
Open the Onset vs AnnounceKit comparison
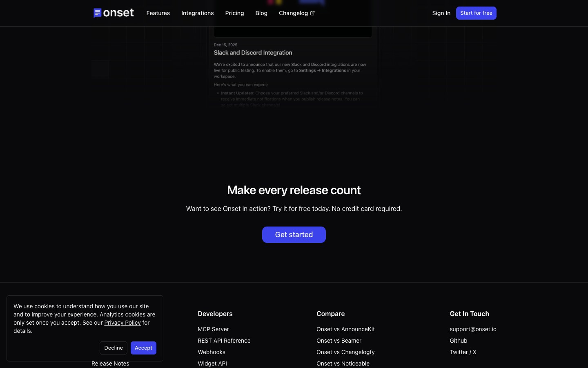point(345,329)
